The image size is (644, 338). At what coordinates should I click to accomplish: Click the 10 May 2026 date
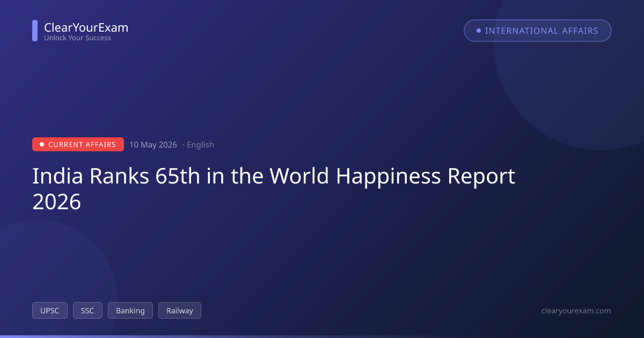click(153, 144)
